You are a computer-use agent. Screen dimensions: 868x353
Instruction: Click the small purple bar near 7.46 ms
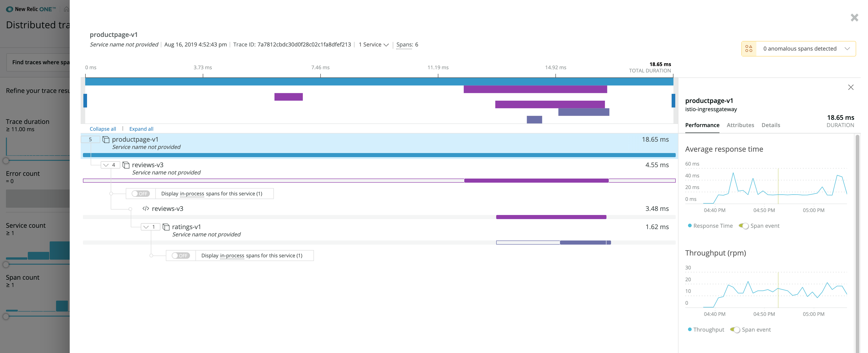pos(288,97)
